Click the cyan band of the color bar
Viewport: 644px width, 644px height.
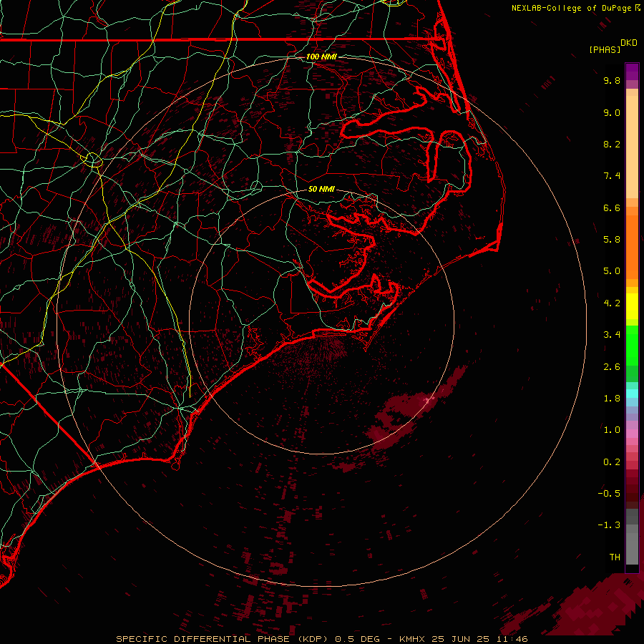coord(632,394)
